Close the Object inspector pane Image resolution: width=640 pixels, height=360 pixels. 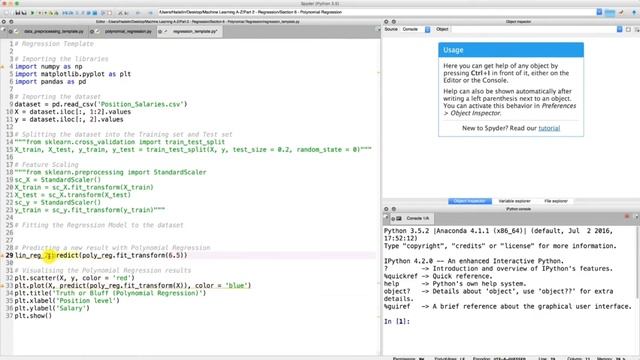point(387,22)
